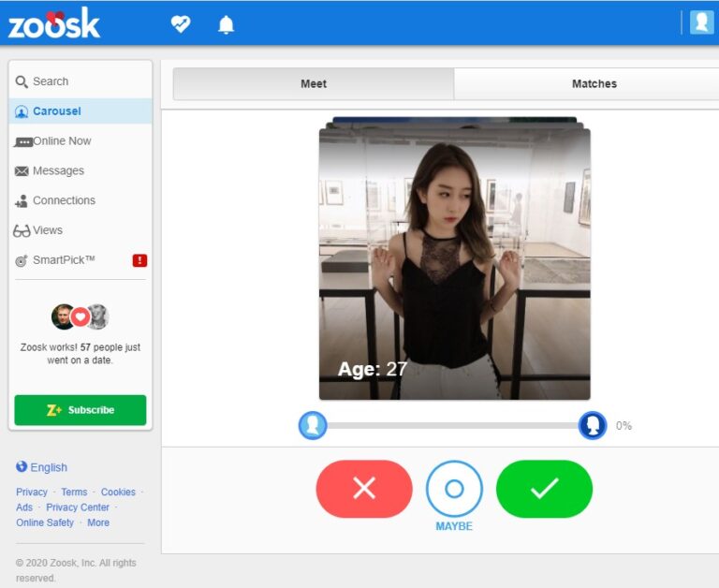Open the Online Safety link

pos(45,522)
